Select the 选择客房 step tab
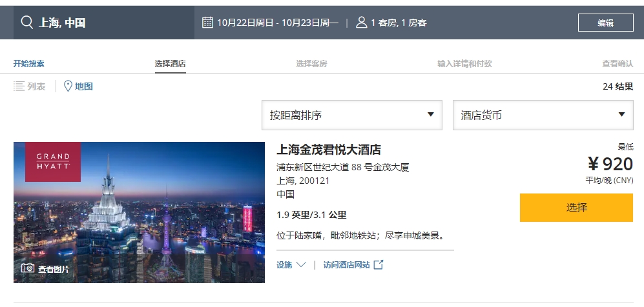This screenshot has height=307, width=644. coord(311,64)
